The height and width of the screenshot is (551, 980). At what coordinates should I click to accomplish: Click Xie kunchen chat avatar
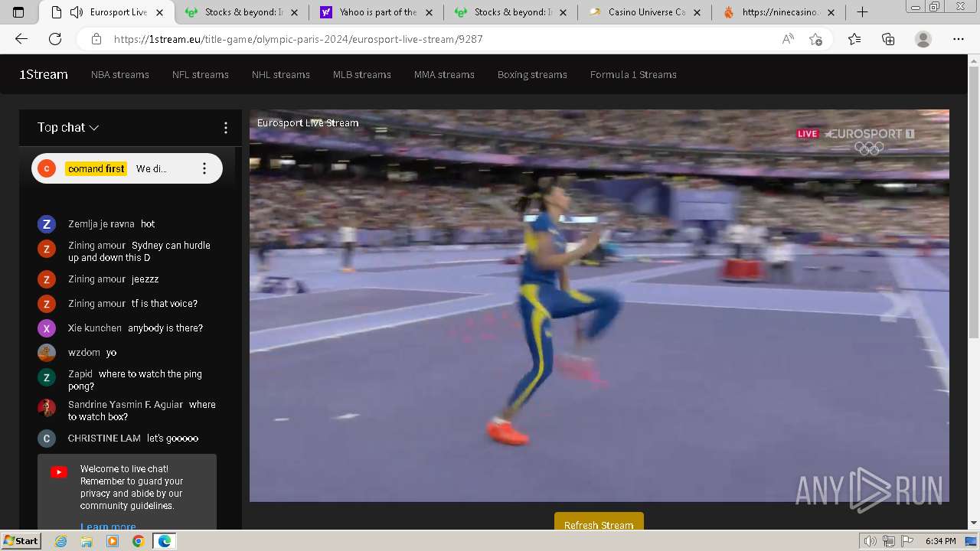(x=47, y=328)
